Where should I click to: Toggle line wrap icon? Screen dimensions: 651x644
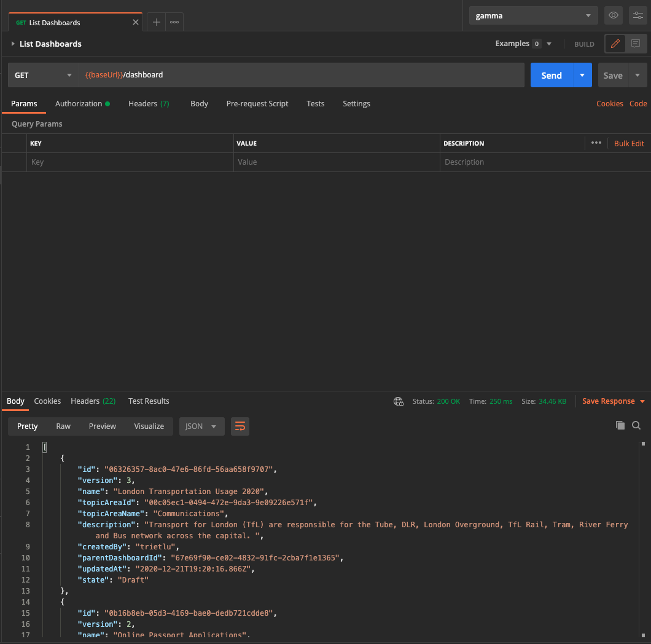click(240, 426)
